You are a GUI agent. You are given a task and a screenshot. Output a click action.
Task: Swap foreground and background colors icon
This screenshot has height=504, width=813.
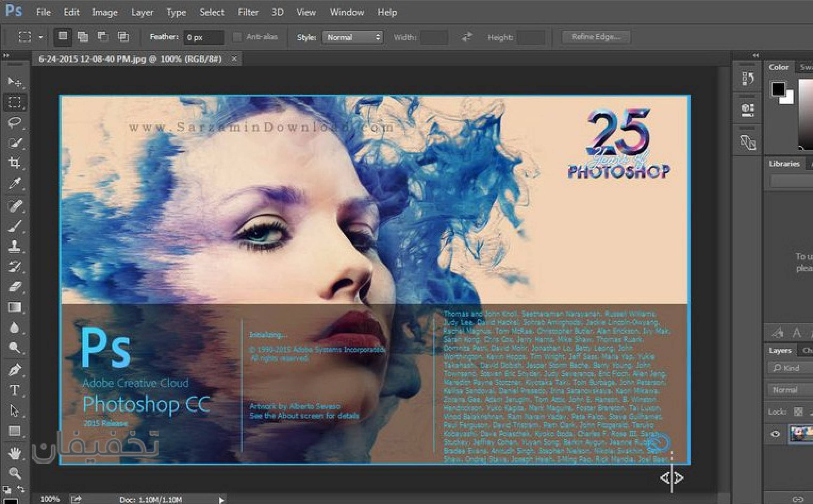point(21,489)
